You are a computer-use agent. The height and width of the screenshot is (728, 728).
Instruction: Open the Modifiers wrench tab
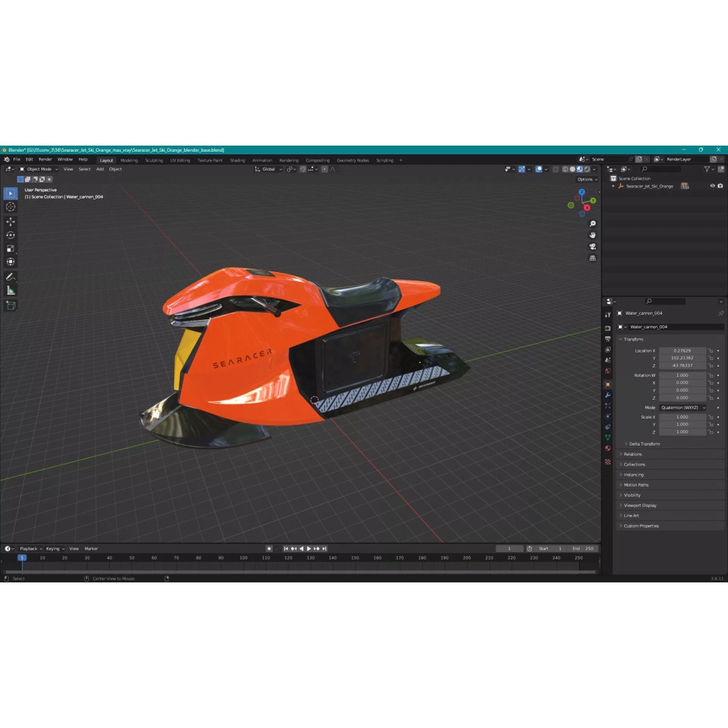point(608,395)
